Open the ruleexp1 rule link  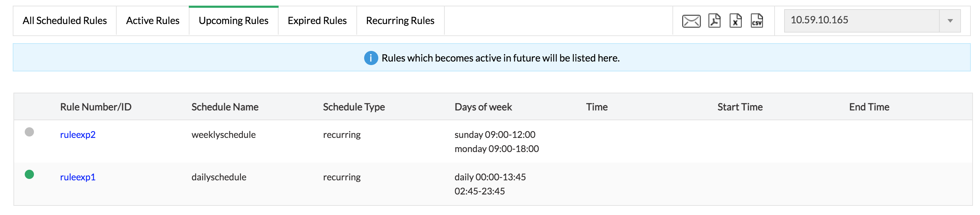78,177
